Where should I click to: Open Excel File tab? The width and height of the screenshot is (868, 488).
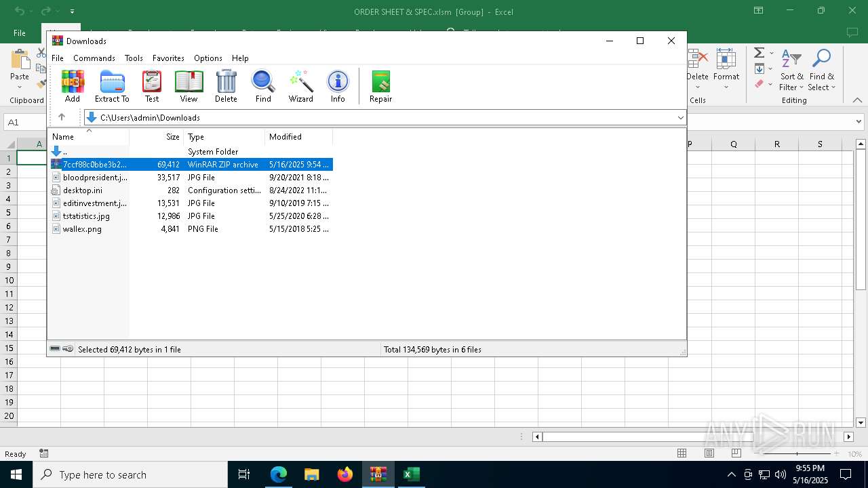20,33
